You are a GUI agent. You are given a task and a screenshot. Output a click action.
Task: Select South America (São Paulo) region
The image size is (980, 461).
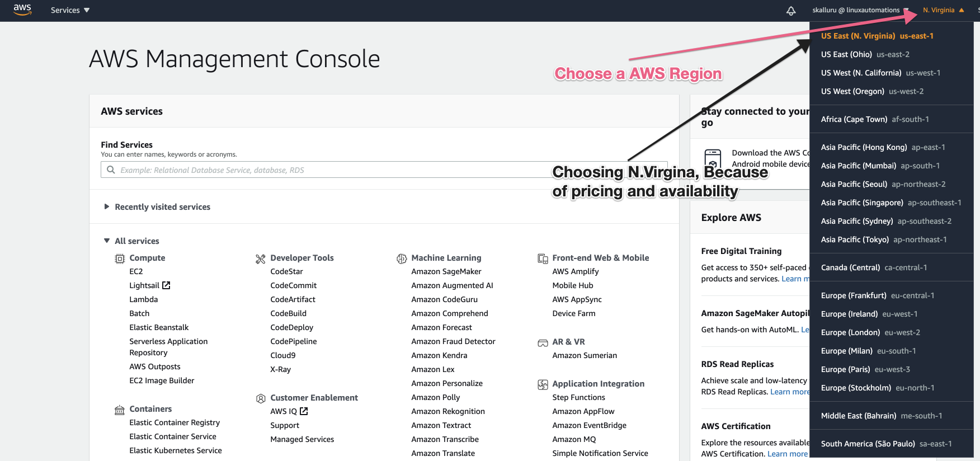[892, 444]
